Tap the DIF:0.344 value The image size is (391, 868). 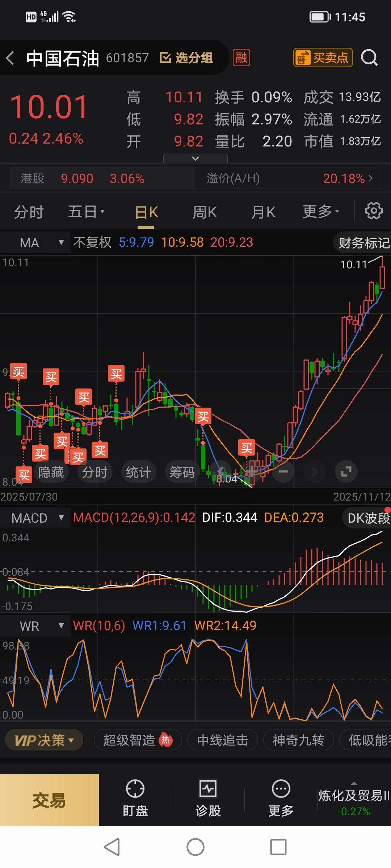(230, 518)
